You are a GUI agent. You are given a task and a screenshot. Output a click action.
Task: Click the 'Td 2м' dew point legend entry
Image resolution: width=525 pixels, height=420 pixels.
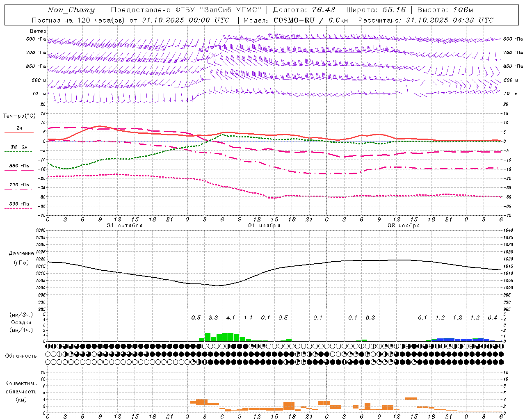pyautogui.click(x=19, y=147)
